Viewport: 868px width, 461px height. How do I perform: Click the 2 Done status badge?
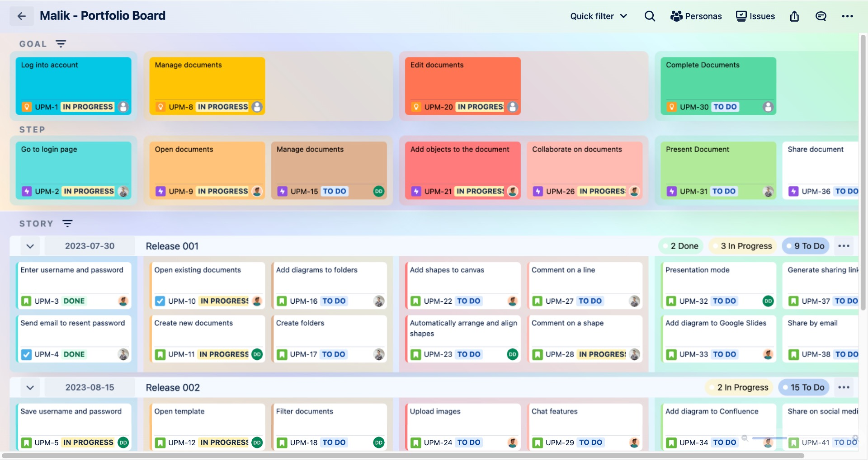680,246
